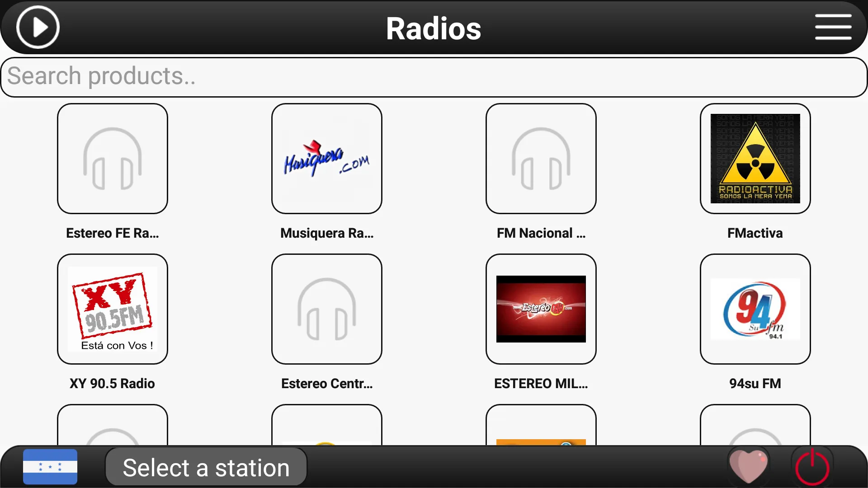Click the Honduras flag icon
The height and width of the screenshot is (488, 868).
coord(51,467)
